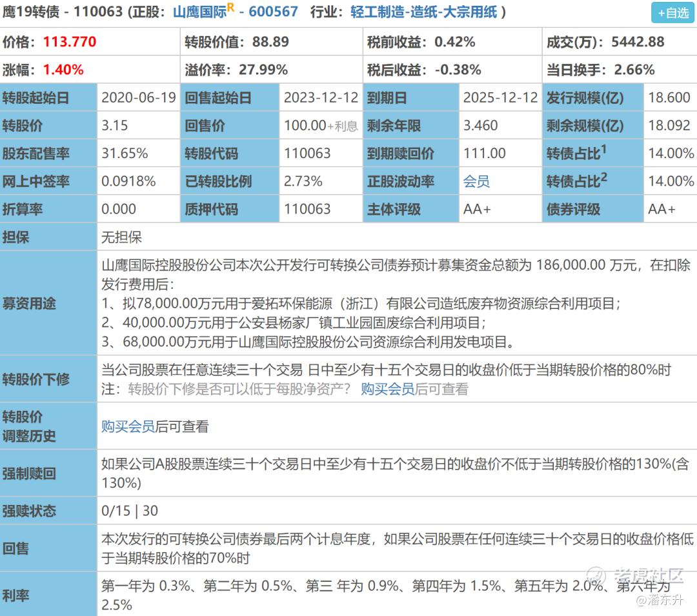Click 剩余年限 value 3.460
The image size is (697, 616).
481,125
